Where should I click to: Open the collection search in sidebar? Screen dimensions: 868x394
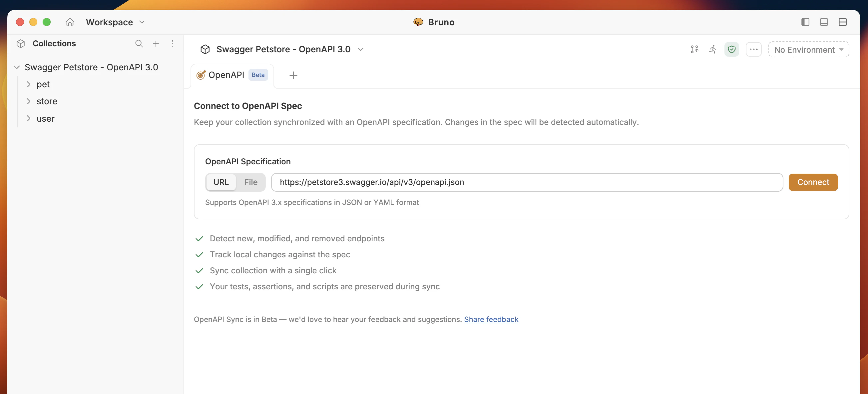point(139,44)
